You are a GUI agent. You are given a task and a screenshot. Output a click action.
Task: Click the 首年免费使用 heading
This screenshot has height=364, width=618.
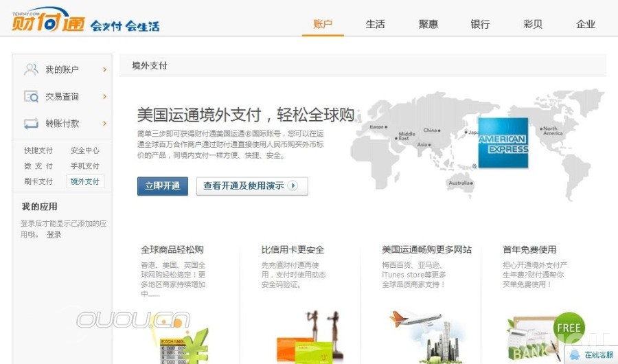coord(529,249)
